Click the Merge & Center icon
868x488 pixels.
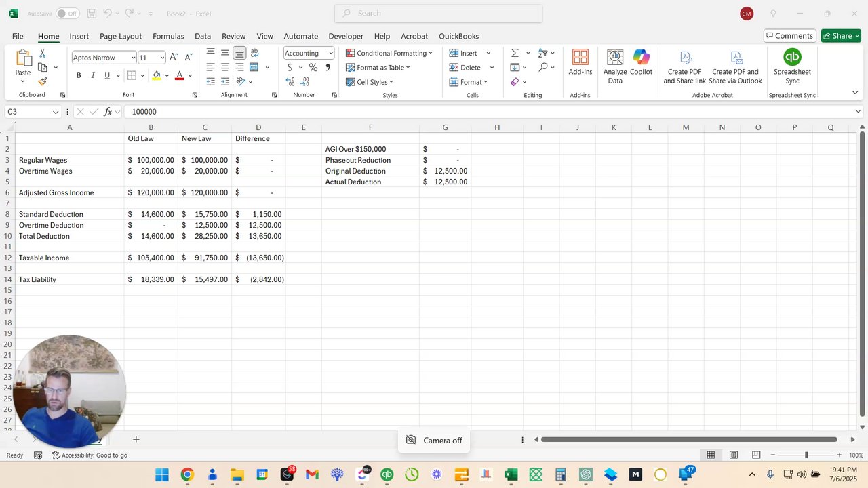click(254, 67)
